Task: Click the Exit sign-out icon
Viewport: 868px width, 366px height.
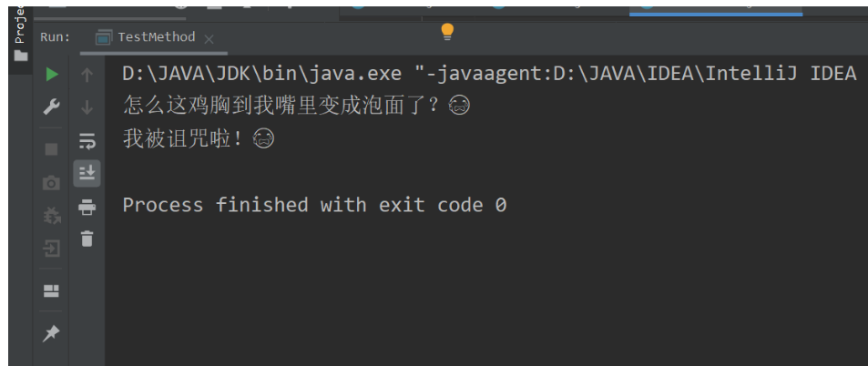Action: pyautogui.click(x=52, y=248)
